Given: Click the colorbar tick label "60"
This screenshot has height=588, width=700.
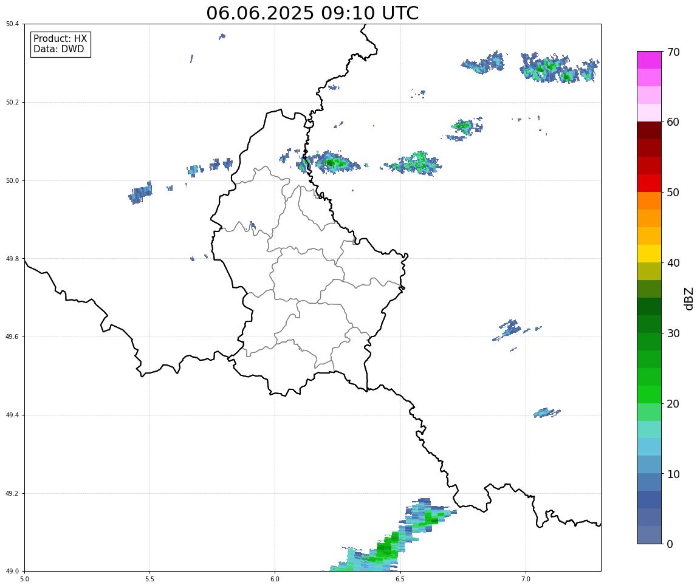Looking at the screenshot, I should point(673,122).
